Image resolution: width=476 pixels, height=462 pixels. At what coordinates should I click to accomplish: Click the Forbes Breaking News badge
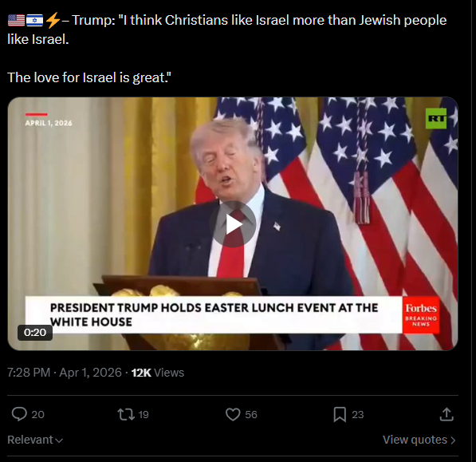421,315
